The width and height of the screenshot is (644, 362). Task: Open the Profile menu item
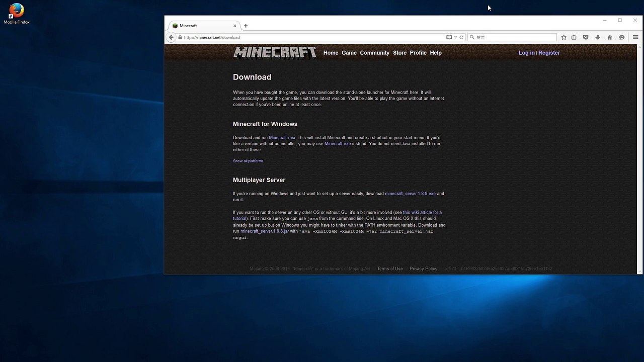click(x=418, y=53)
